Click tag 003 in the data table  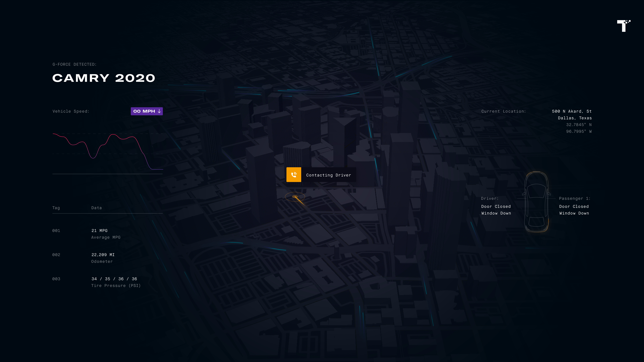pyautogui.click(x=56, y=279)
